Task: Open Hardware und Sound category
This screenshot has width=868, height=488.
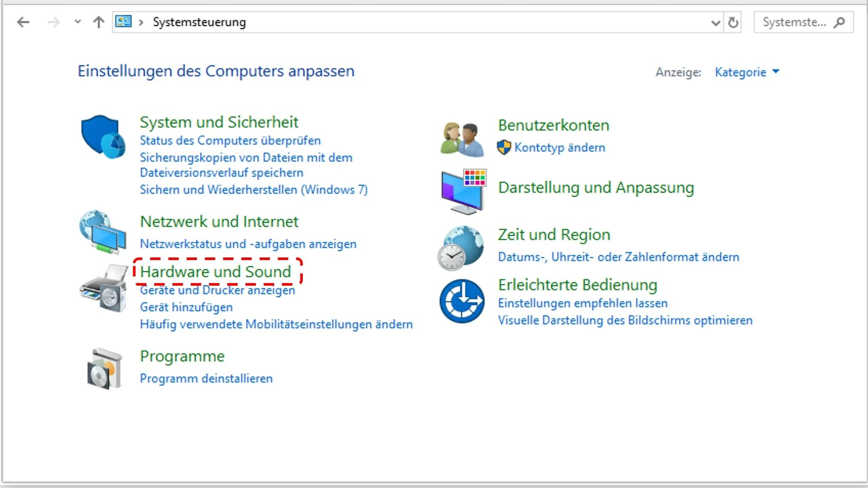Action: pos(215,272)
